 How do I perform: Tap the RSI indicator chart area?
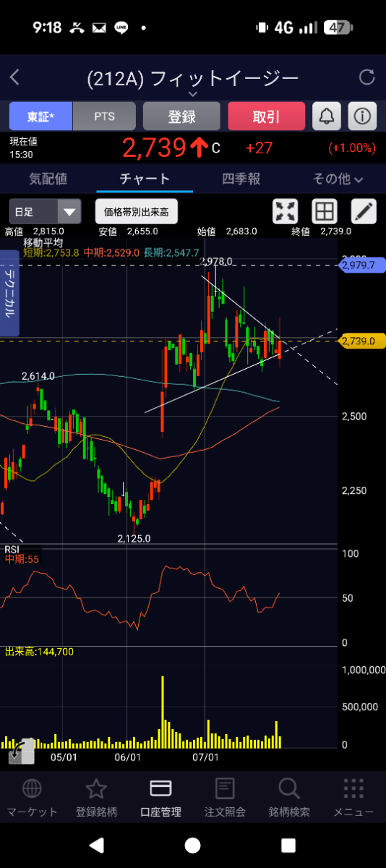pyautogui.click(x=168, y=597)
